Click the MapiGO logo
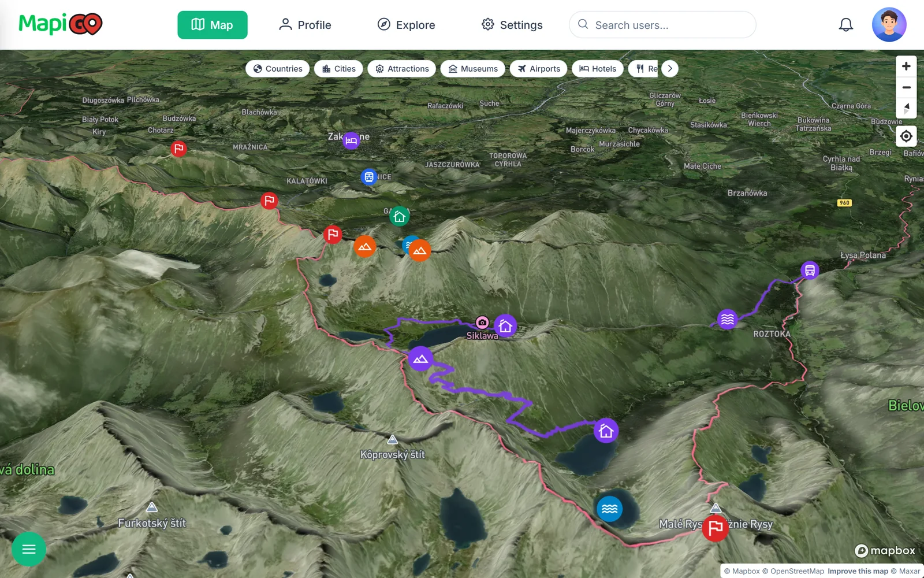 click(x=61, y=24)
